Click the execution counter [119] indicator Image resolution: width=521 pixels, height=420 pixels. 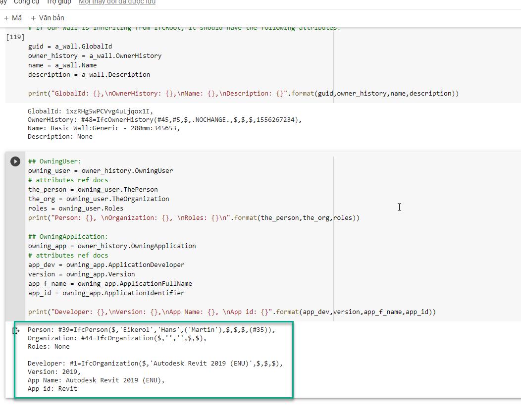pos(15,37)
